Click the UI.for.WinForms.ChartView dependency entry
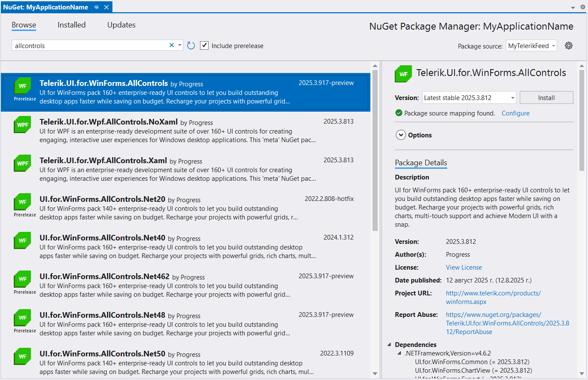588x380 pixels. 473,370
